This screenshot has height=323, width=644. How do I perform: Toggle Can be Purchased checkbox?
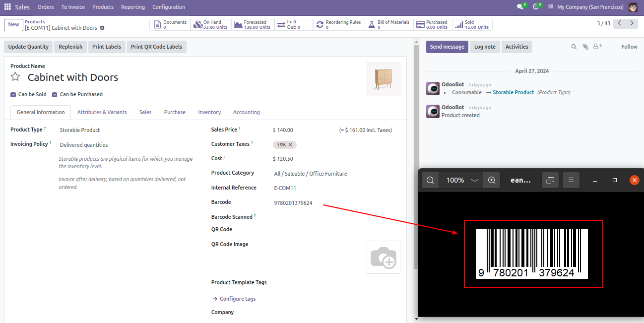55,94
